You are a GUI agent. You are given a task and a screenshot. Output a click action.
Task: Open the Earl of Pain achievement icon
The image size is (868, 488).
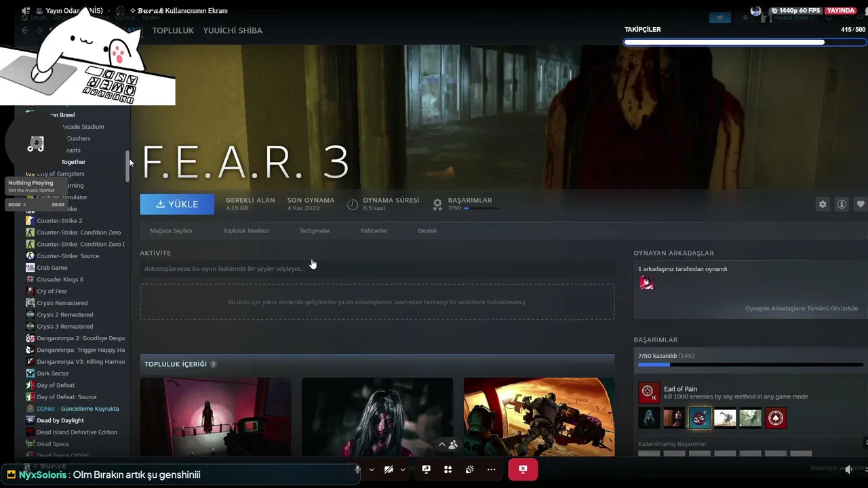[x=648, y=392]
